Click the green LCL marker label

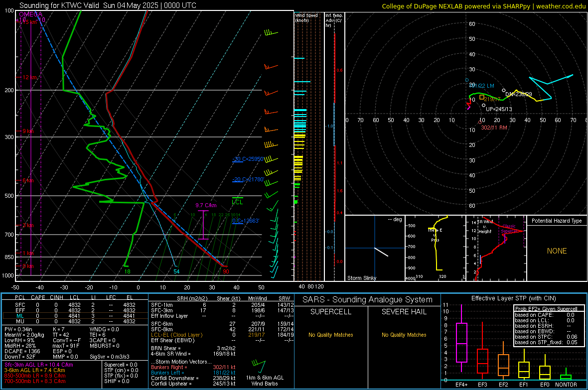[x=237, y=202]
